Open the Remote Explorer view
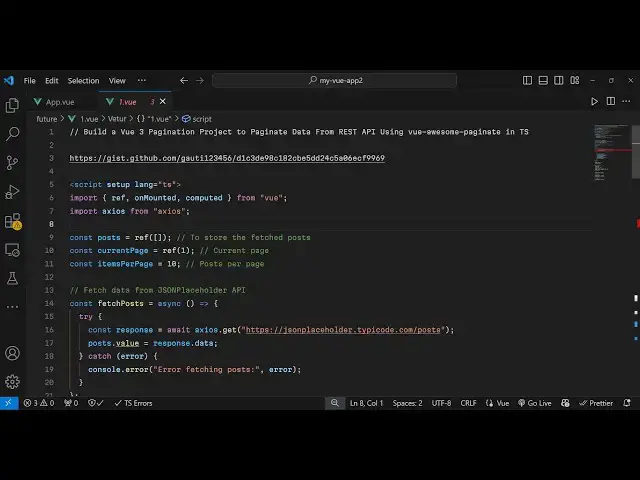 tap(12, 250)
